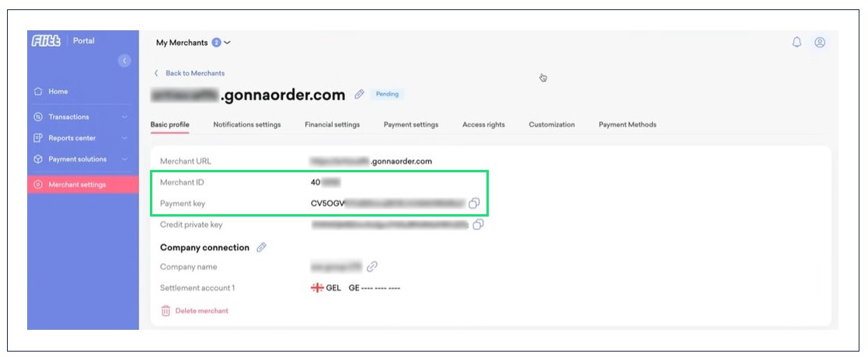
Task: Click the Payment key label
Action: pos(183,203)
